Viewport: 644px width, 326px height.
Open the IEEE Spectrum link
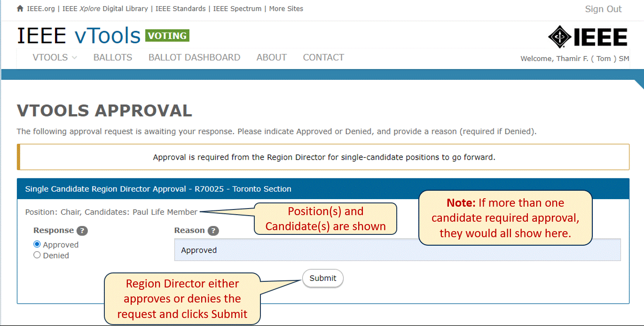pos(237,8)
